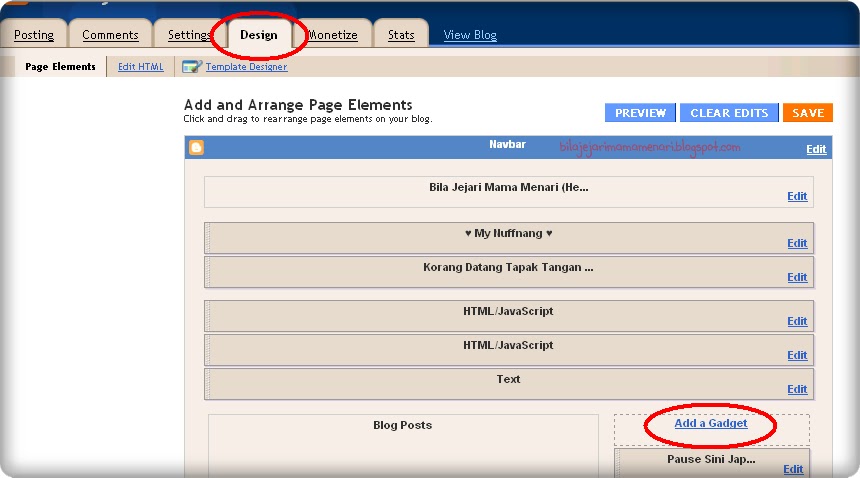Edit the Navbar element
Screen dimensions: 860x478
coord(816,149)
